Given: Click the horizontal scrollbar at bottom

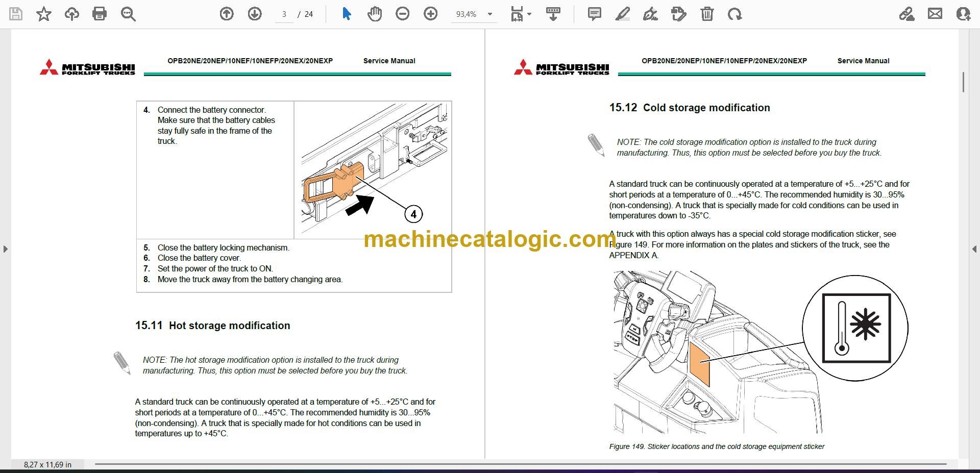Looking at the screenshot, I should [x=521, y=464].
